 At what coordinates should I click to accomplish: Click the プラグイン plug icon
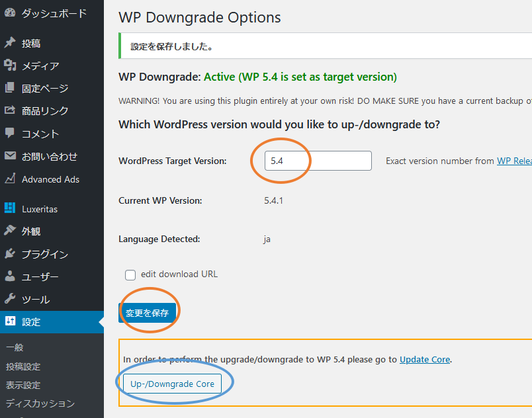click(x=10, y=254)
